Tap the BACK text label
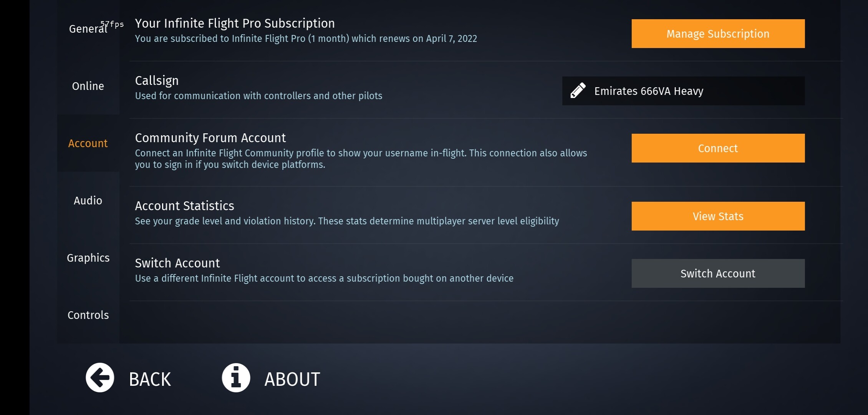868x415 pixels. click(150, 379)
